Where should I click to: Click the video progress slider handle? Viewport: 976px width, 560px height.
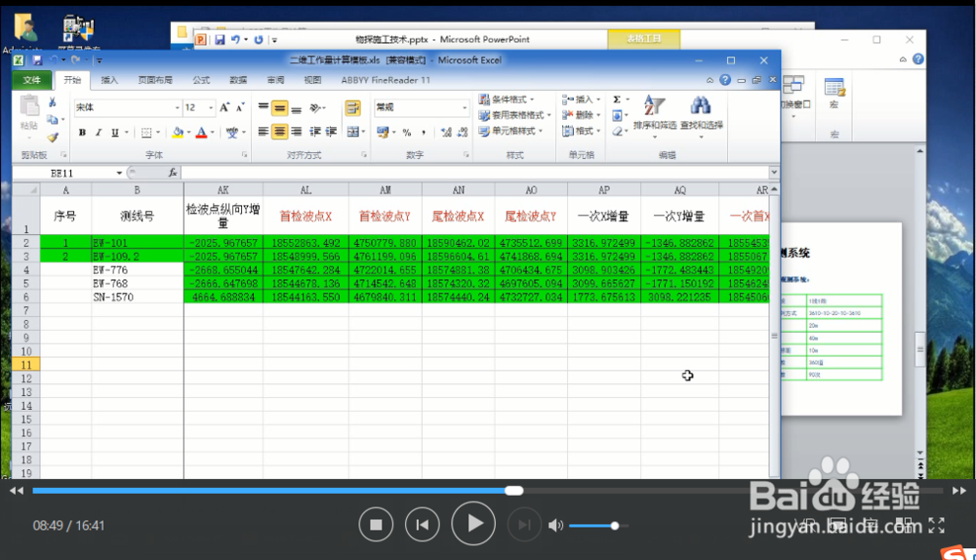click(x=513, y=491)
